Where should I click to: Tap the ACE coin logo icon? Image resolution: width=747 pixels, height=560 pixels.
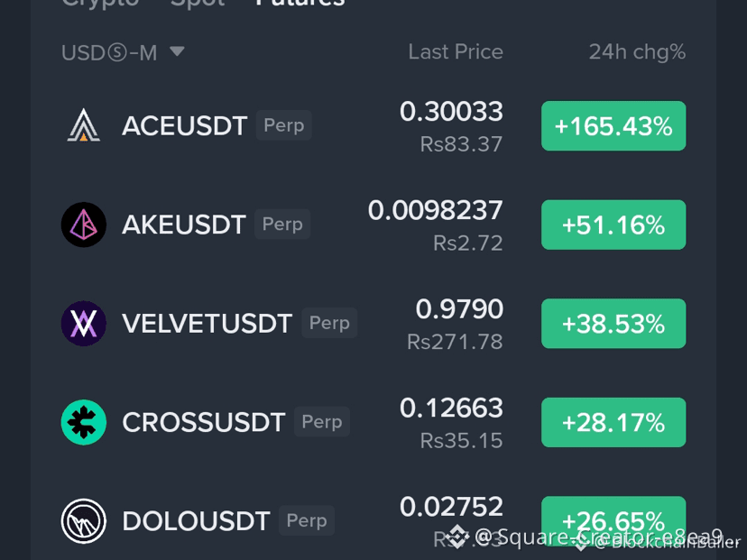(84, 125)
